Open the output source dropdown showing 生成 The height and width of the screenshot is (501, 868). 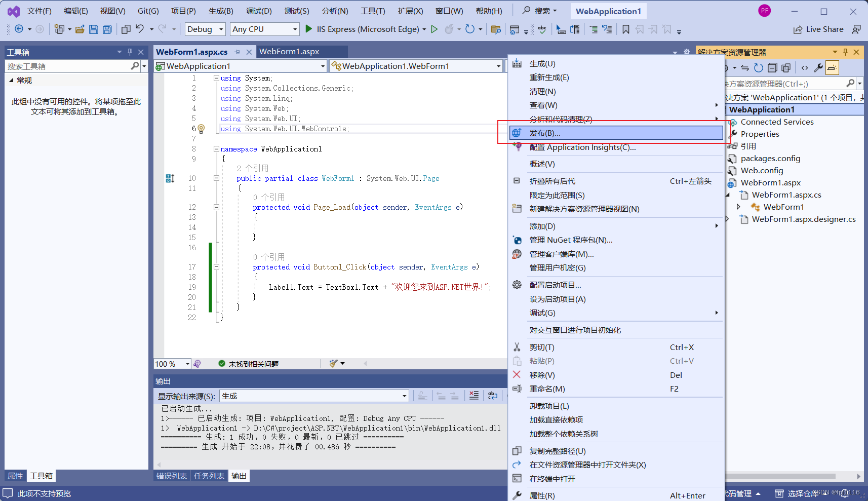(314, 396)
